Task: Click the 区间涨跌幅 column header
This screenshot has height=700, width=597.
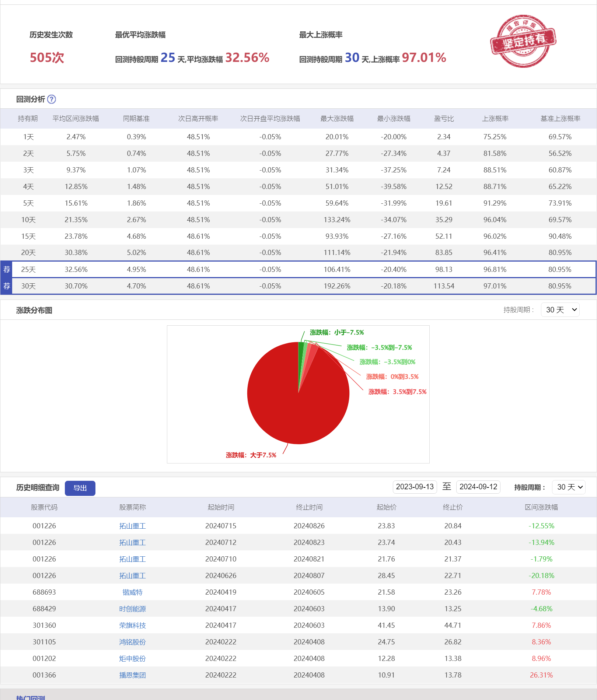Action: [x=541, y=507]
